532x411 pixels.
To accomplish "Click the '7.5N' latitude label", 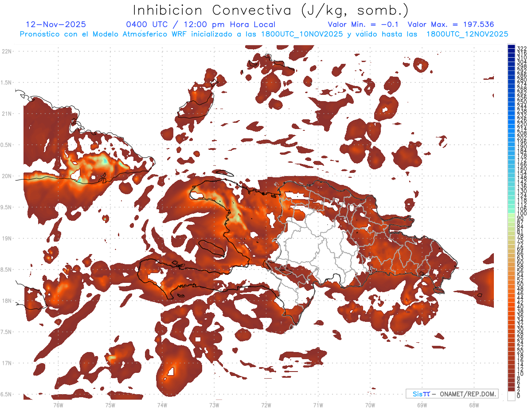I will (x=7, y=332).
